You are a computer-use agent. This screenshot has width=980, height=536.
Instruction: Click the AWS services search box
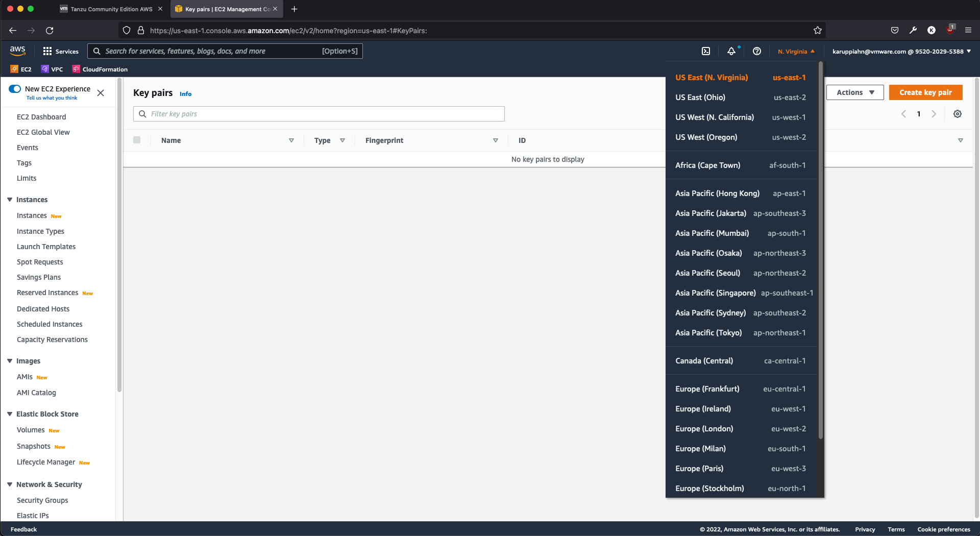(x=225, y=51)
